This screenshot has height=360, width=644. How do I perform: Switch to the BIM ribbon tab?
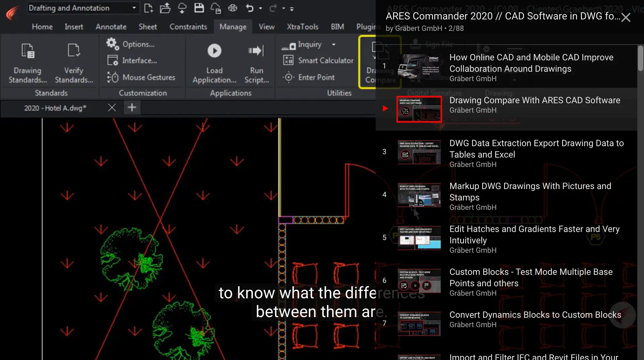coord(337,26)
